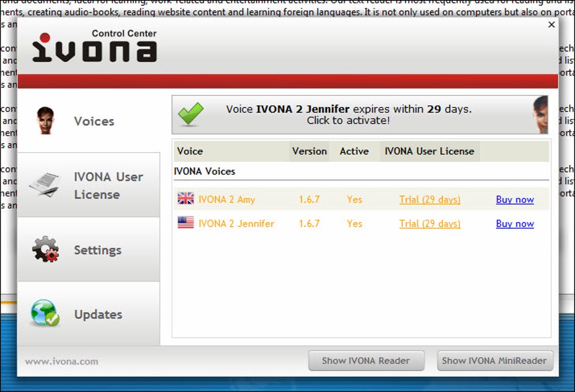
Task: Click Show IVONA MiniReader button
Action: click(495, 360)
